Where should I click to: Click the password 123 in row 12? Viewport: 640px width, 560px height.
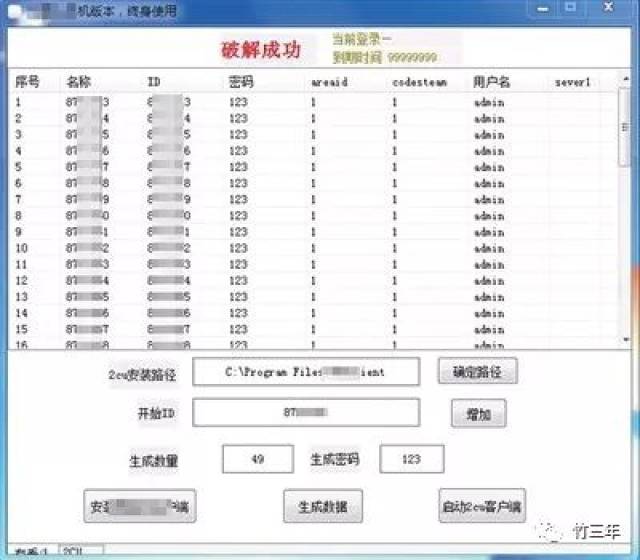(x=238, y=280)
